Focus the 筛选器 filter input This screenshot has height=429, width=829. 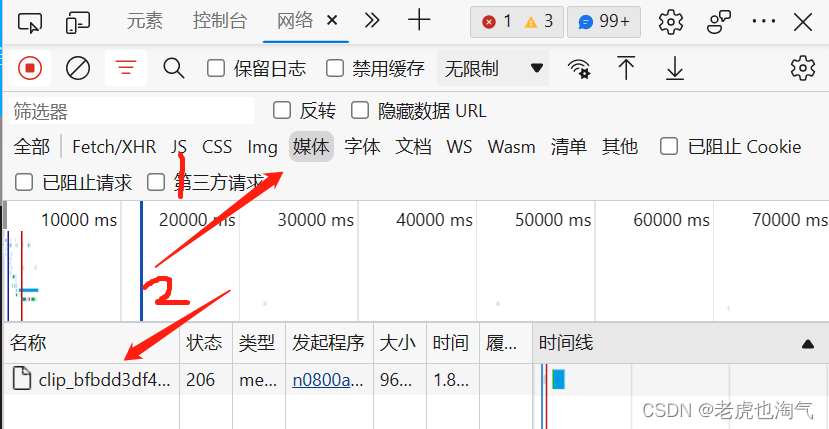132,111
